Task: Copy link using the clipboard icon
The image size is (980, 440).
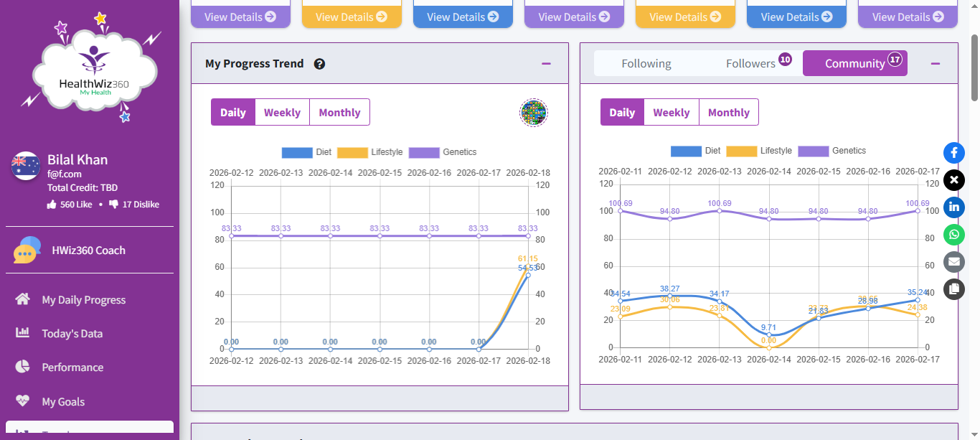Action: [954, 289]
